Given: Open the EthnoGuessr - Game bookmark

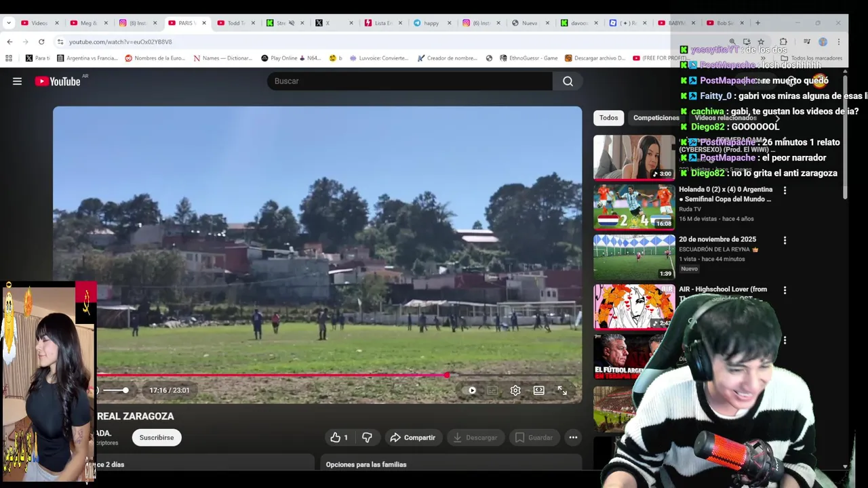Looking at the screenshot, I should tap(529, 58).
